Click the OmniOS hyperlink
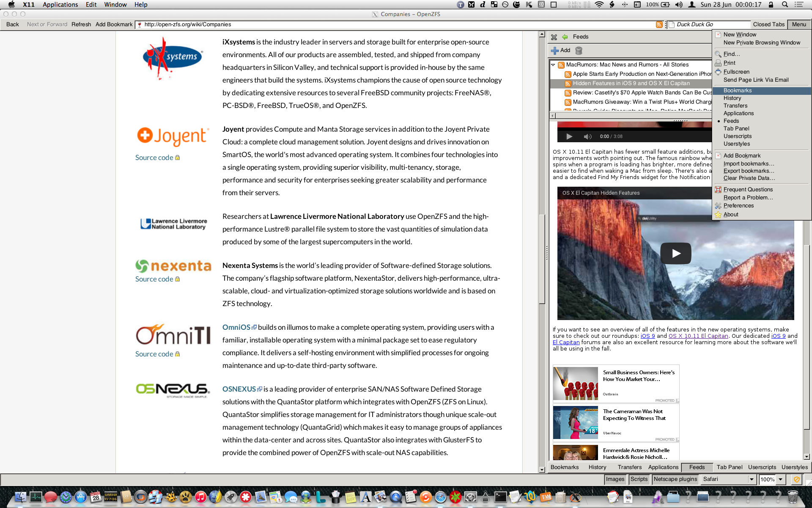Screen dimensions: 812x508 pyautogui.click(x=236, y=327)
